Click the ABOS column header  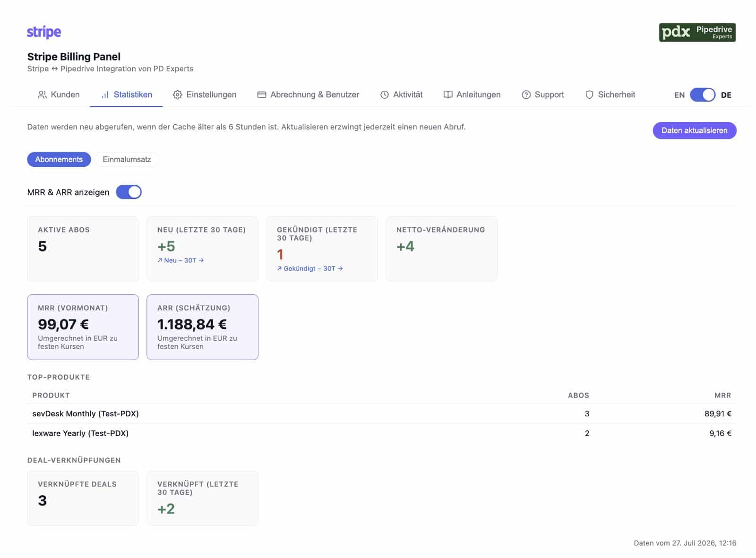578,395
